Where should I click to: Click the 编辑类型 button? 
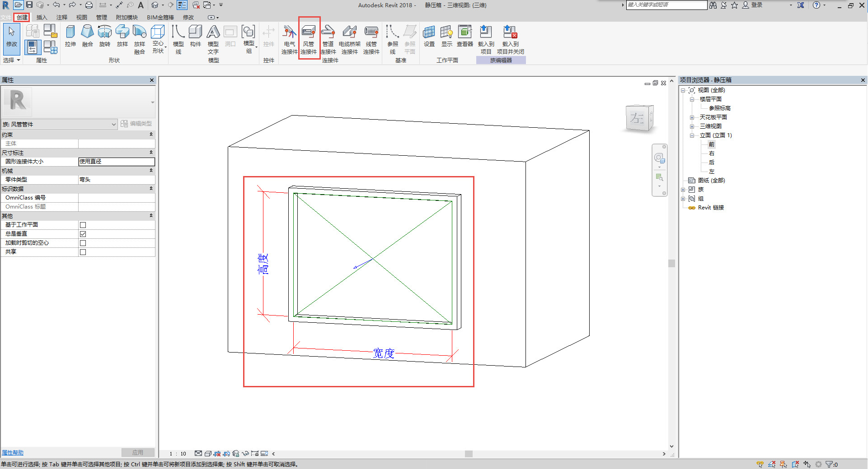click(x=136, y=124)
